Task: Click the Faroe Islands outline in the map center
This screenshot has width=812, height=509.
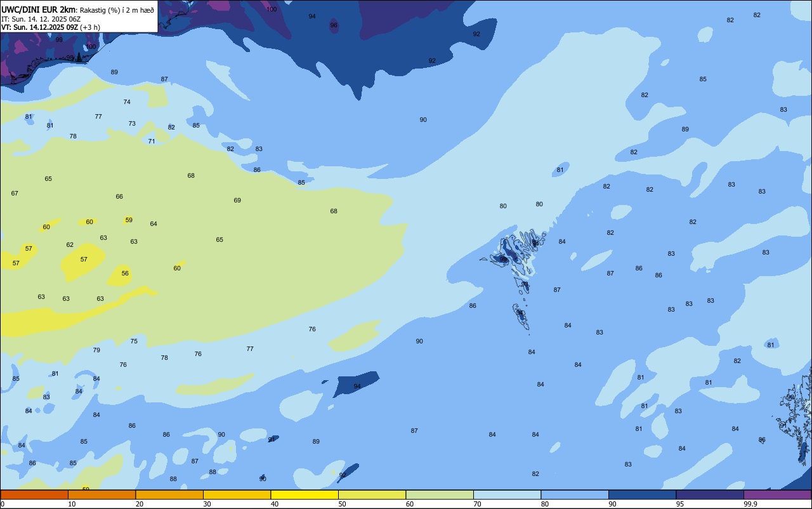Action: click(x=514, y=279)
